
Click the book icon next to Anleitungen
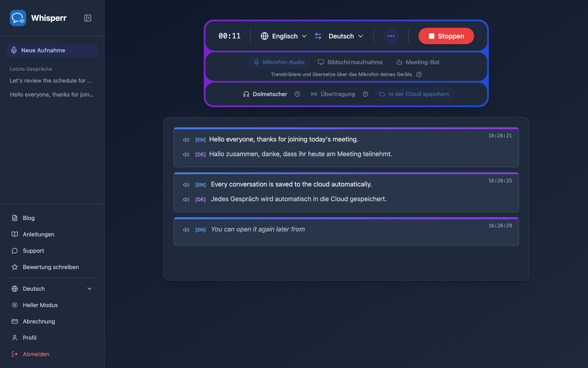15,234
